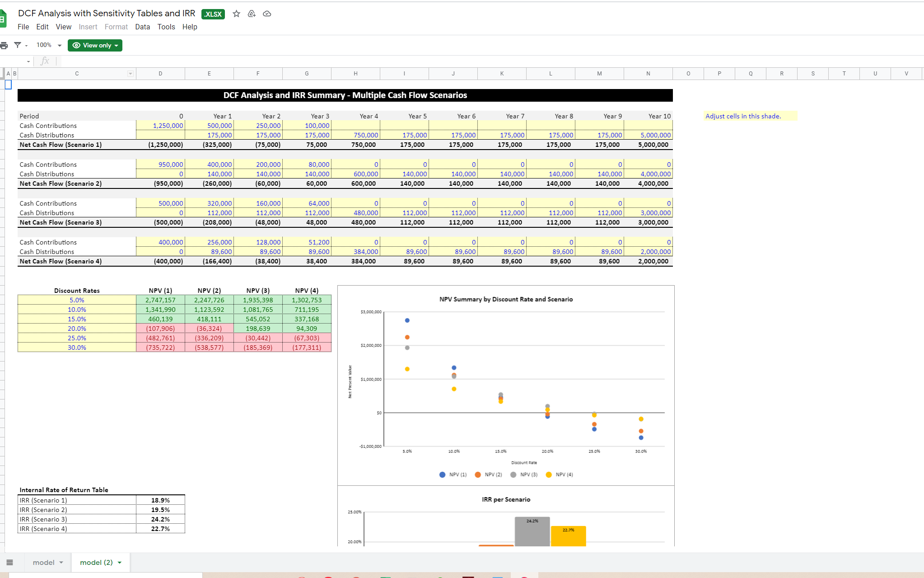The height and width of the screenshot is (578, 924).
Task: Print the spreadsheet
Action: click(x=4, y=45)
